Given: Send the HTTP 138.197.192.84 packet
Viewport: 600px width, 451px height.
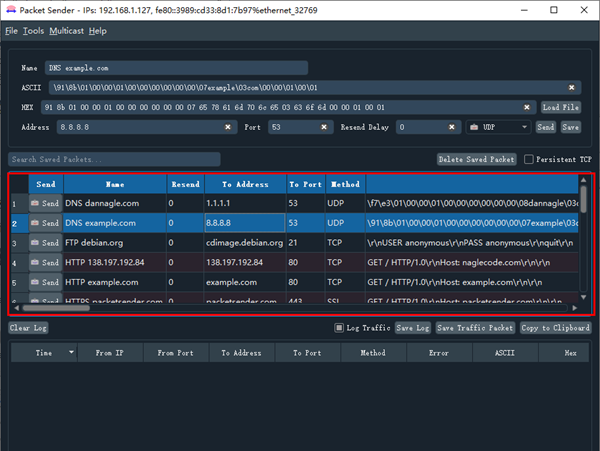Looking at the screenshot, I should (46, 262).
